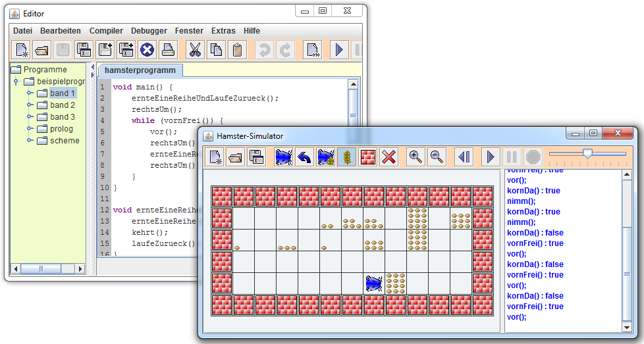644x344 pixels.
Task: Click the zoom in magnifier icon
Action: pyautogui.click(x=416, y=157)
